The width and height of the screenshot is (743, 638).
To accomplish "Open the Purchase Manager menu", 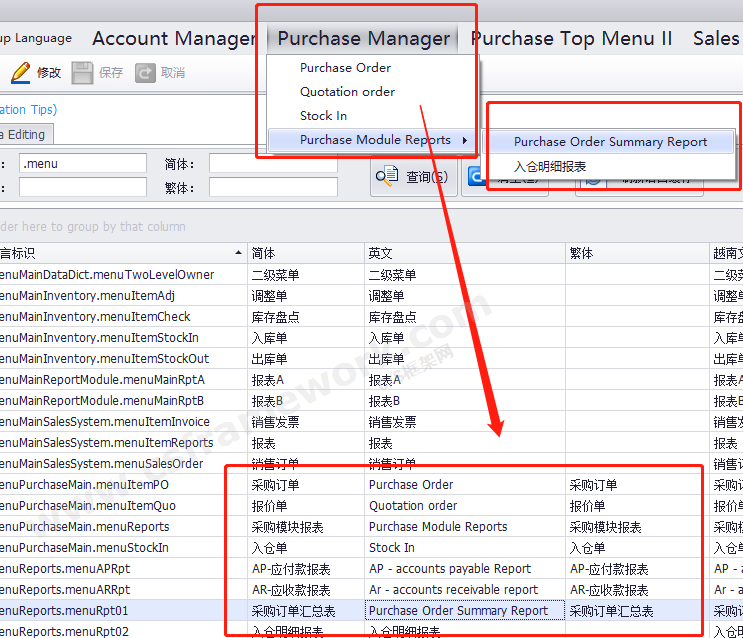I will point(363,39).
